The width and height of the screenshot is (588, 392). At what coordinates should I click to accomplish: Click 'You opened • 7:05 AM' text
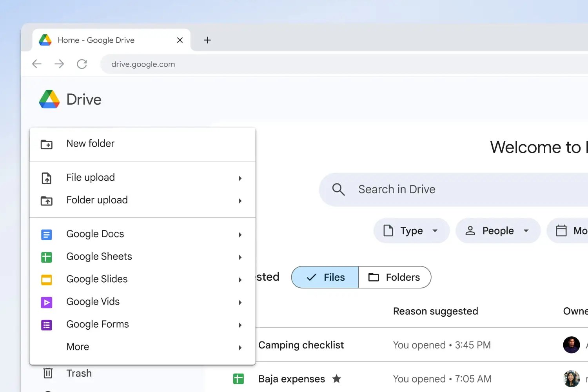click(x=442, y=379)
